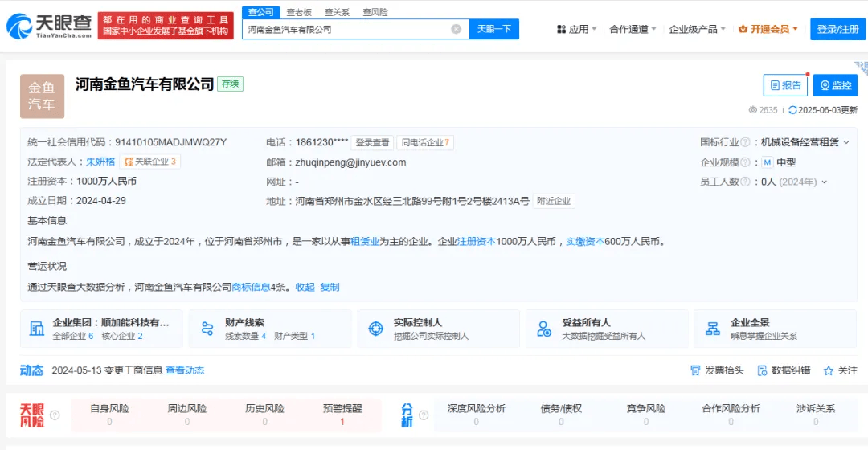Screen dimensions: 868x450
Task: Click the help icon beside 员工人数
Action: 745,182
